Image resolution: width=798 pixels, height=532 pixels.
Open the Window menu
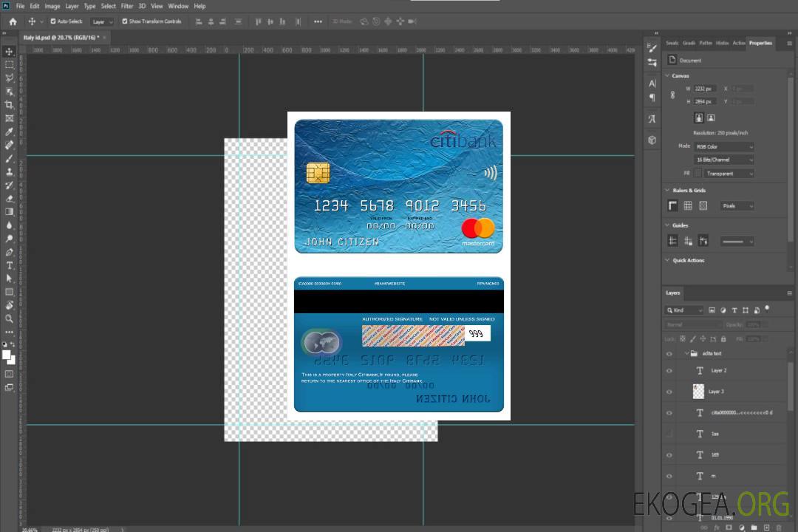point(178,6)
